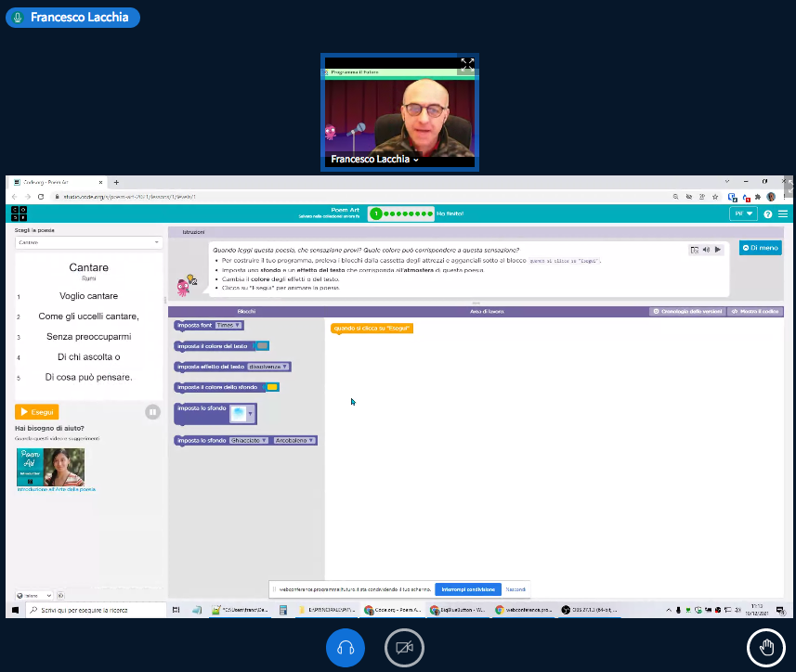Click the poem line 'Voglio cantare'

[88, 296]
